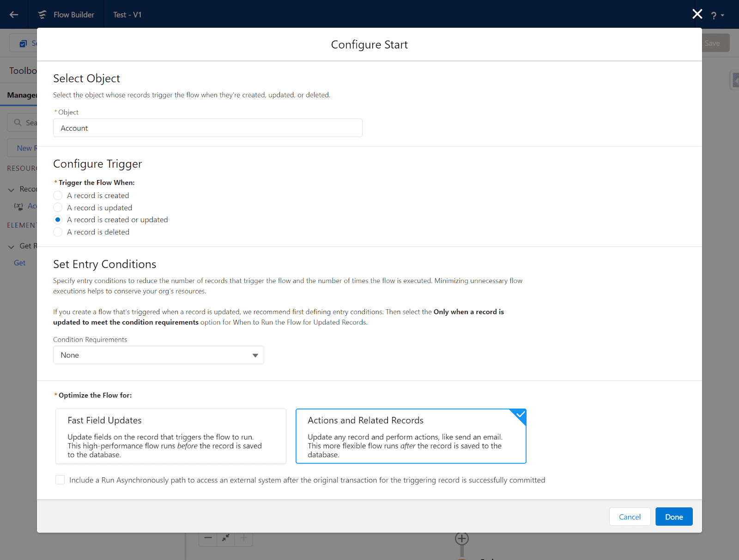
Task: Collapse the Get Records elements group chevron
Action: pos(12,247)
